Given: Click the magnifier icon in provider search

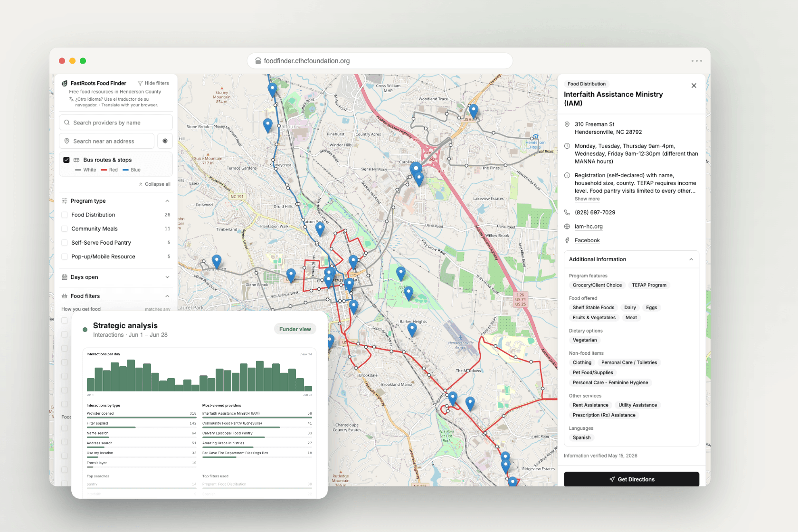Looking at the screenshot, I should point(67,123).
